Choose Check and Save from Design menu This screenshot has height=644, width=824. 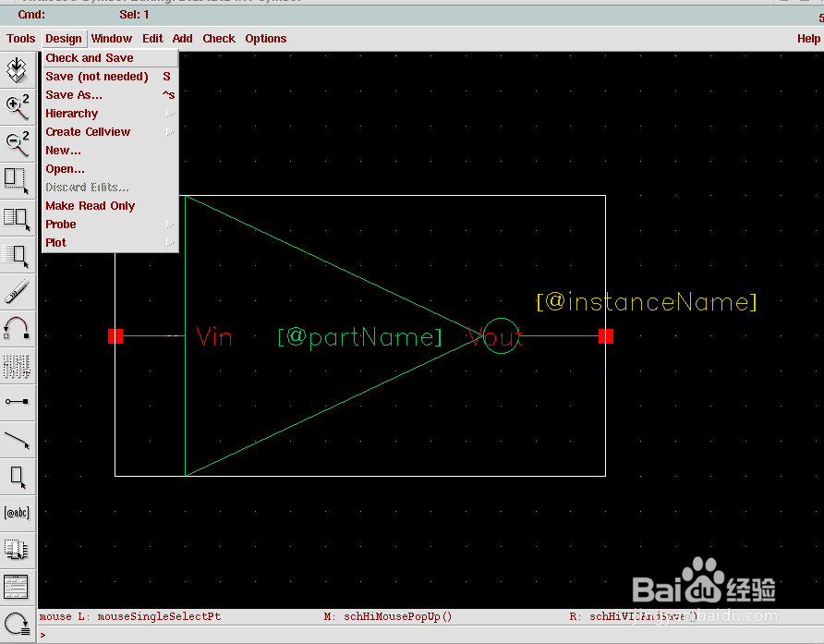tap(110, 58)
